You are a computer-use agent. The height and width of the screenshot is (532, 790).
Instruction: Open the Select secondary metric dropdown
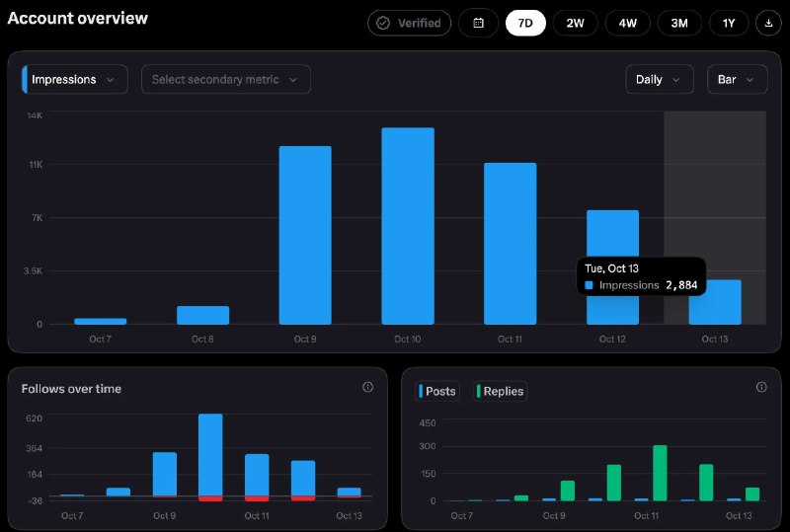226,79
